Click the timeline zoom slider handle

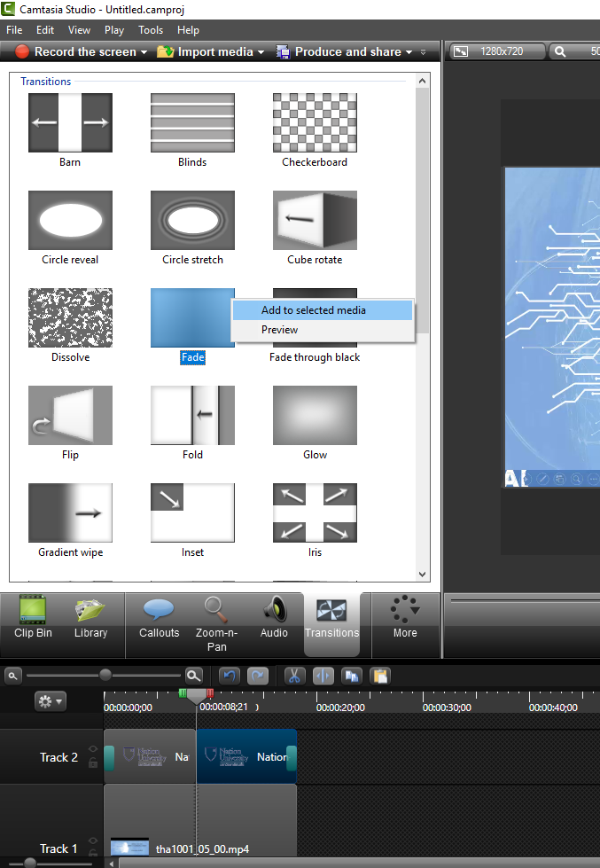[x=105, y=676]
